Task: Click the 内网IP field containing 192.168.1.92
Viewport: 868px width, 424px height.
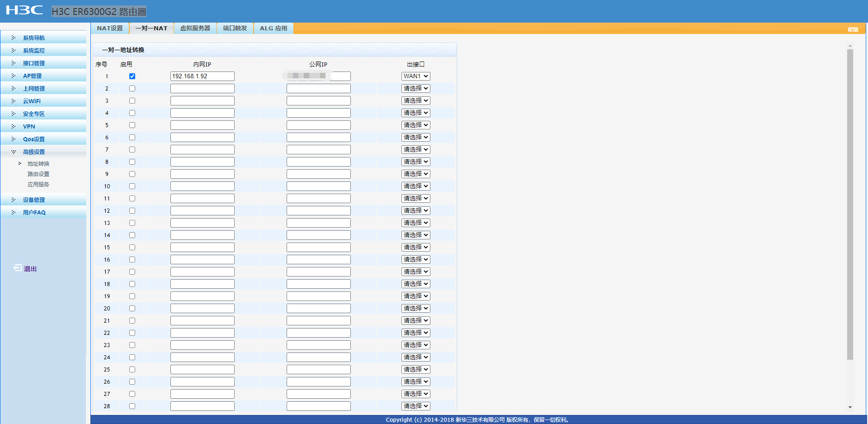Action: click(203, 76)
